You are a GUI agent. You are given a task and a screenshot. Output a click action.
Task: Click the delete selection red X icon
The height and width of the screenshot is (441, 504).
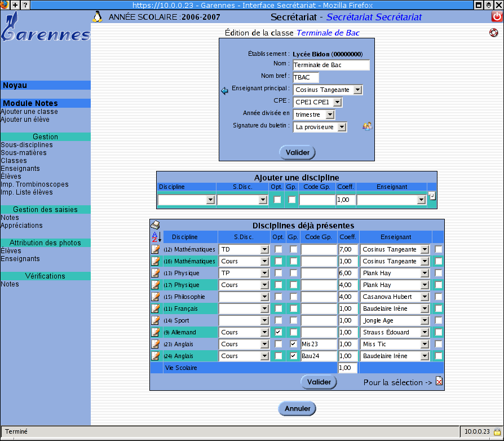(x=439, y=382)
